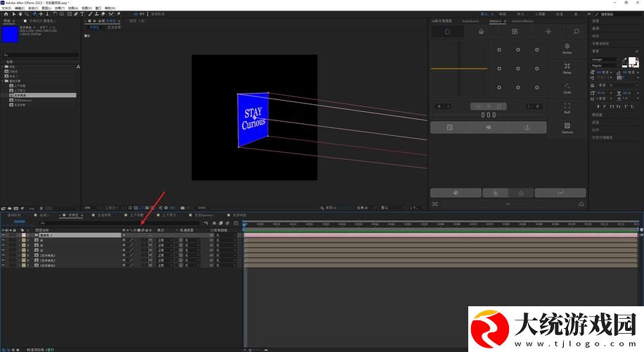644x352 pixels.
Task: Open the 效果(T) menu
Action: (x=60, y=8)
